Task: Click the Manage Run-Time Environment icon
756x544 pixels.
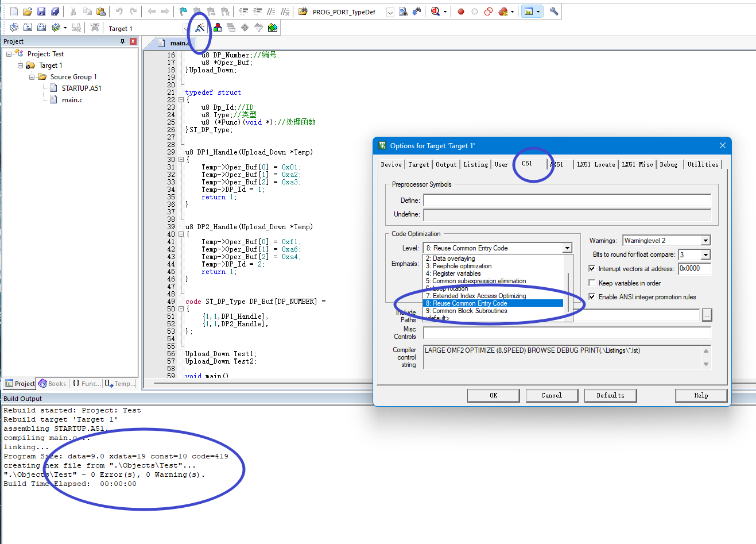Action: tap(273, 28)
